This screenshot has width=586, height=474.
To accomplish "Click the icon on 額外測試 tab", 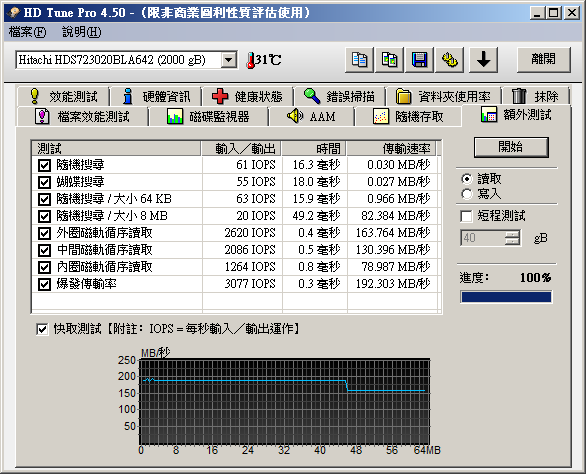I will click(489, 114).
